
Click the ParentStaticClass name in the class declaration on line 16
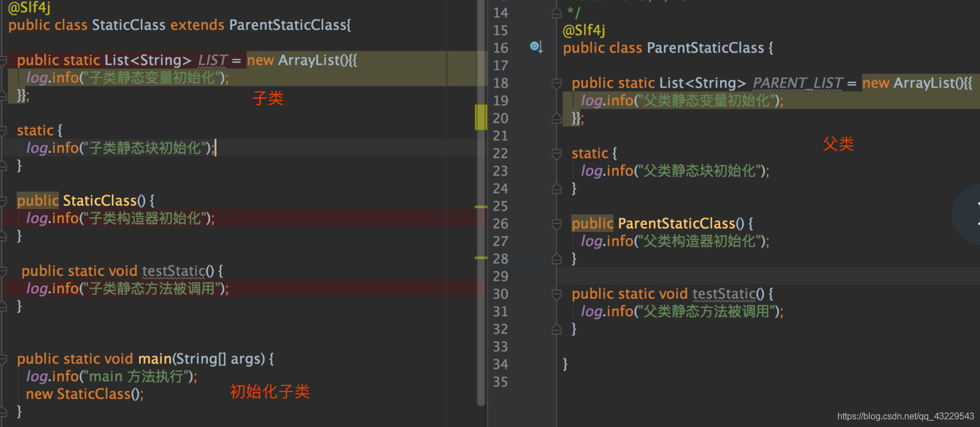click(x=706, y=48)
